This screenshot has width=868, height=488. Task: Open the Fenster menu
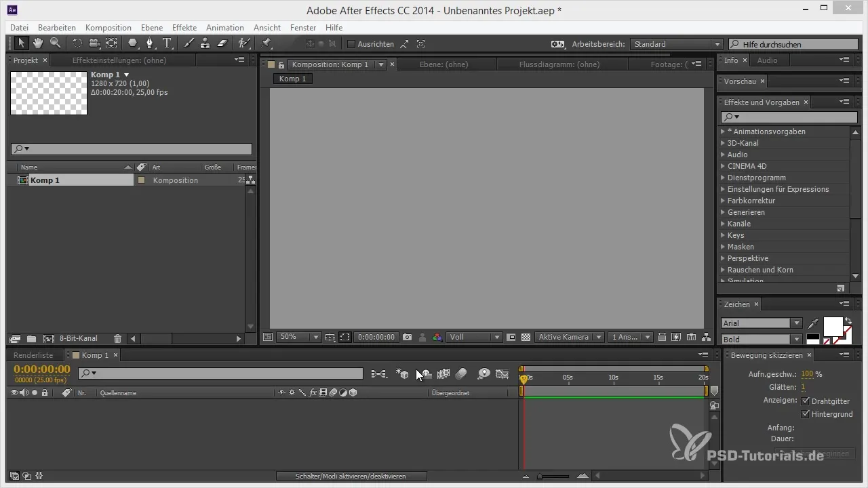pyautogui.click(x=303, y=28)
